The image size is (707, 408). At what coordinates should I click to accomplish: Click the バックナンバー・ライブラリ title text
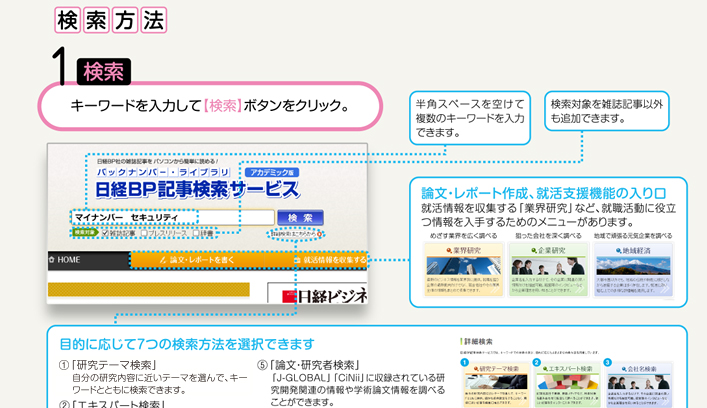tap(163, 172)
